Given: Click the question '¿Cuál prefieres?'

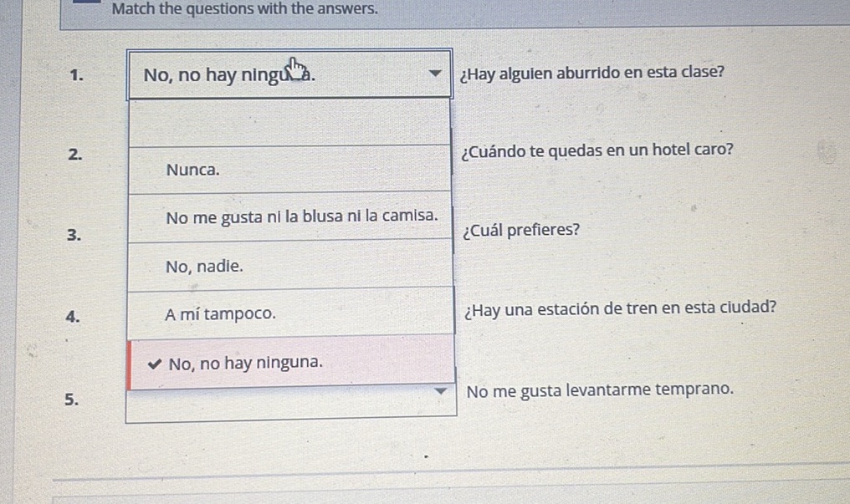Looking at the screenshot, I should click(x=520, y=231).
